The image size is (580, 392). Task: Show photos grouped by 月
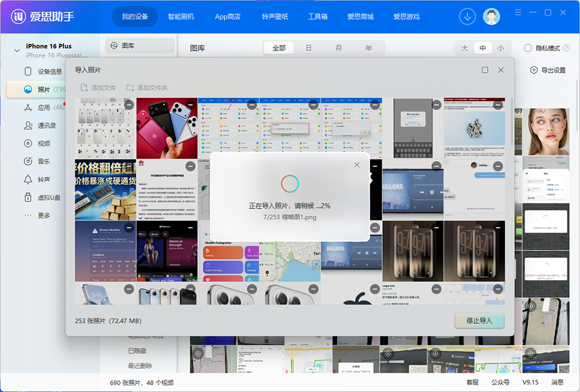[x=338, y=48]
